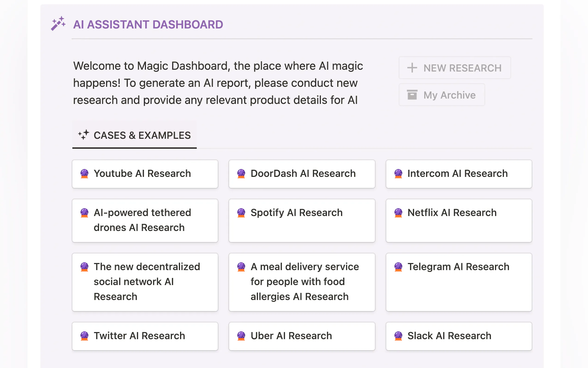The height and width of the screenshot is (368, 588).
Task: Open the Youtube AI Research example
Action: (x=145, y=174)
